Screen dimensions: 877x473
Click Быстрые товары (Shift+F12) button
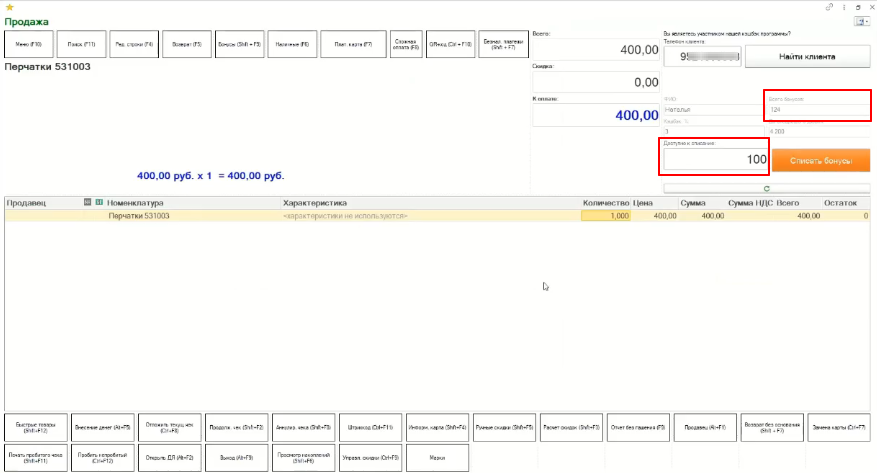[36, 428]
